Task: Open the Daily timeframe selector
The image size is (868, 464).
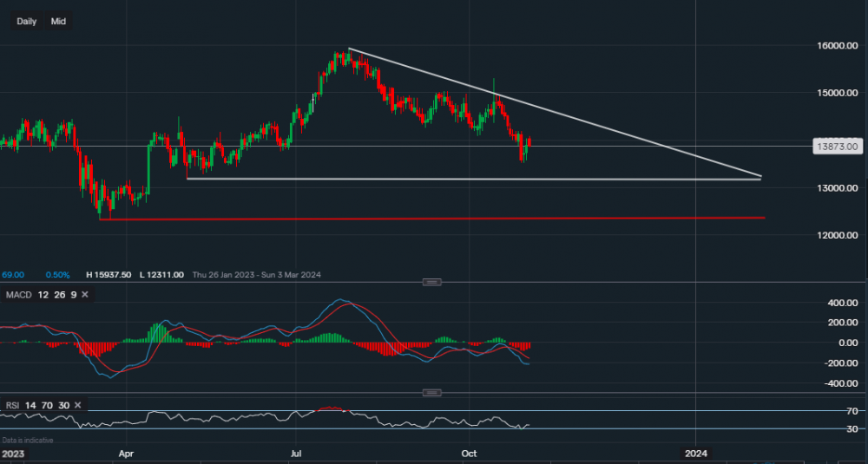Action: point(27,21)
